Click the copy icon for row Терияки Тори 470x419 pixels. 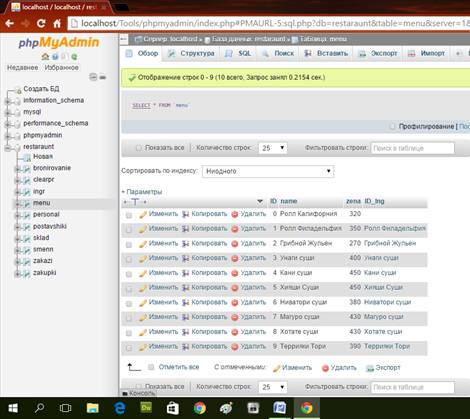pos(186,347)
